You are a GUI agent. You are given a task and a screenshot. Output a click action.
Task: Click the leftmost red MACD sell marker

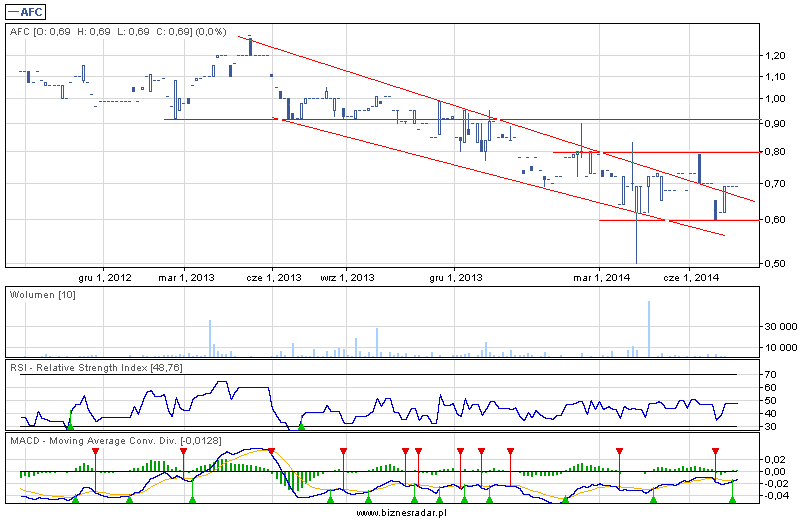coord(95,452)
